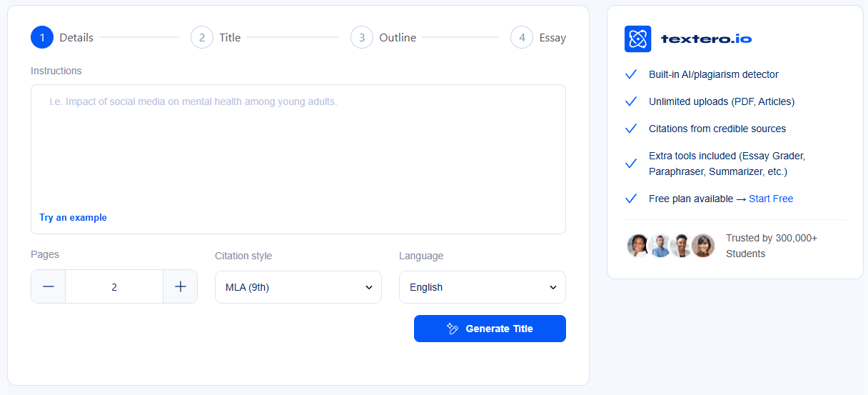The height and width of the screenshot is (395, 868).
Task: Click the plus icon to increase pages
Action: [x=181, y=286]
